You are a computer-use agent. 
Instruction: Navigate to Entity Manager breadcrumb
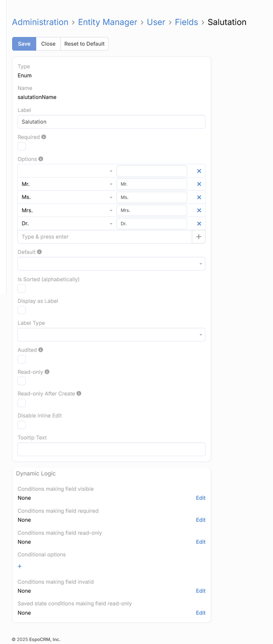(x=108, y=22)
